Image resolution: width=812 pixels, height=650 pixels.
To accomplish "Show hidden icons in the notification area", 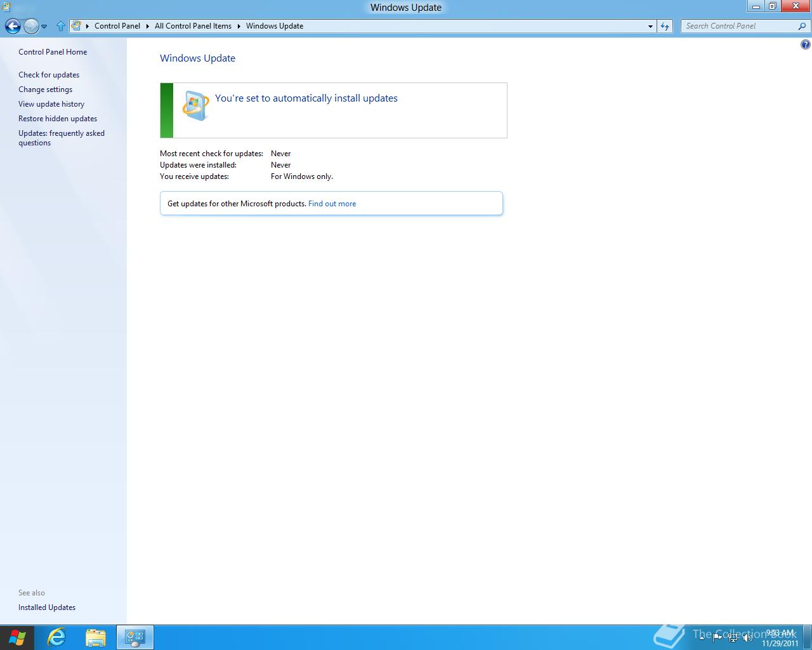I will 702,638.
